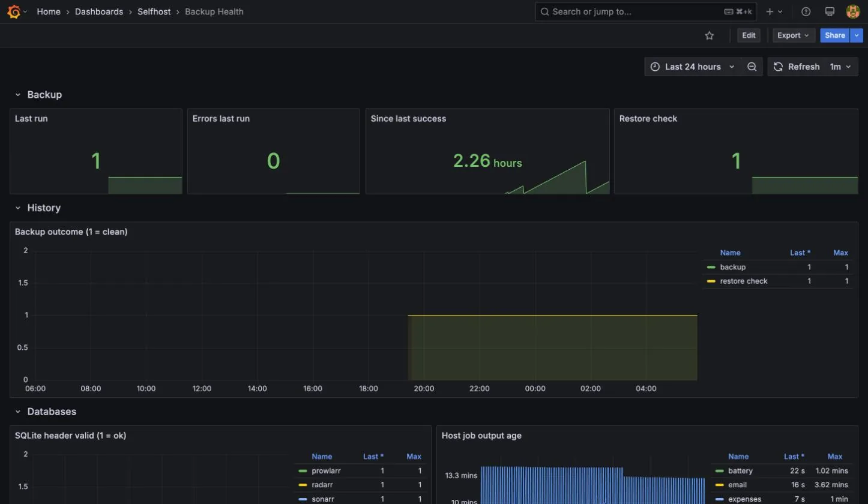The width and height of the screenshot is (868, 504).
Task: Open Host job output age panel title
Action: 481,436
